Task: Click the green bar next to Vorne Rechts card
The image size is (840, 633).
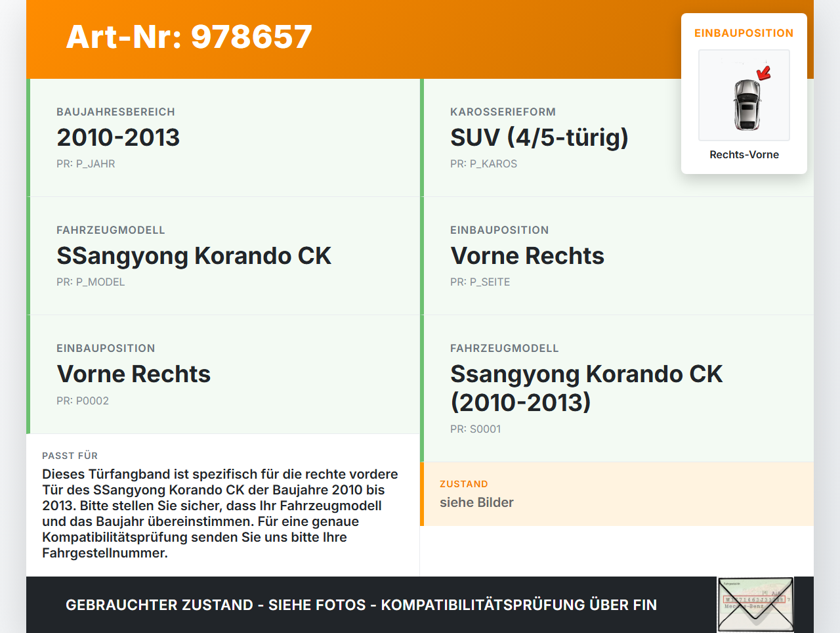Action: click(28, 374)
